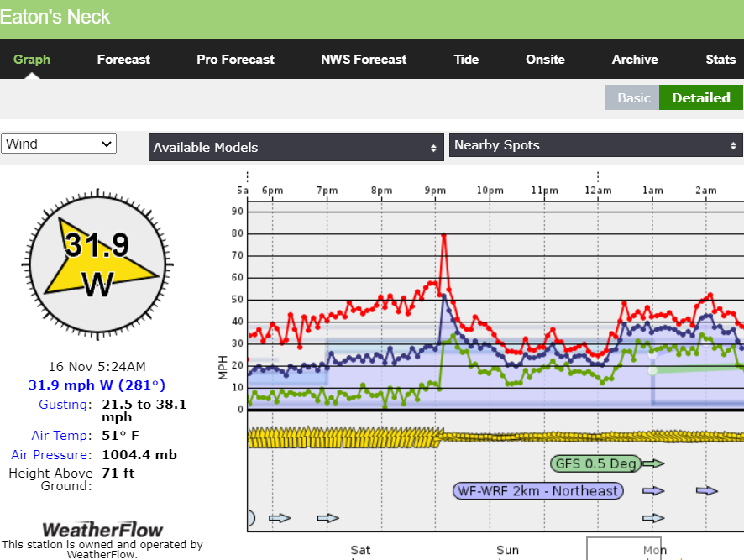Click the Air Temp label
Screen dimensions: 744x560
click(x=61, y=436)
